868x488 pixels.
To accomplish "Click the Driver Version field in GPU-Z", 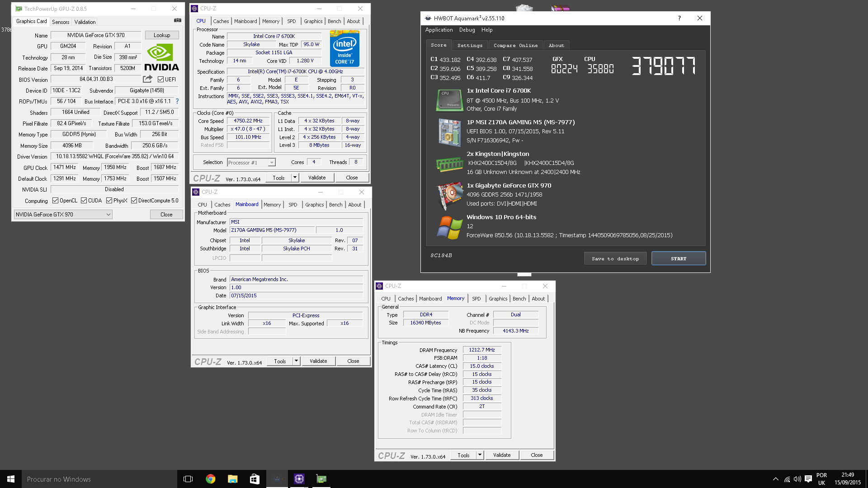I will click(114, 156).
